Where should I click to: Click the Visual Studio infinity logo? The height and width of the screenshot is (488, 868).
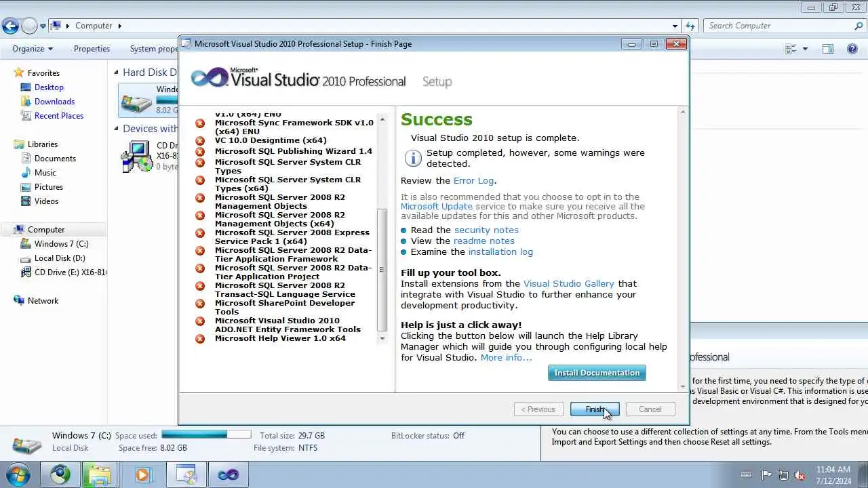point(210,77)
